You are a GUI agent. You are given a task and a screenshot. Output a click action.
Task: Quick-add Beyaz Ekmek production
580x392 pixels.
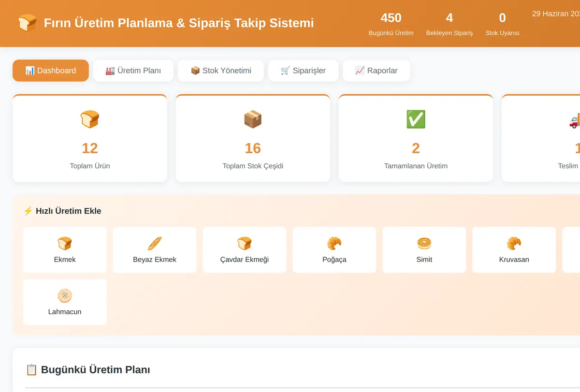155,250
